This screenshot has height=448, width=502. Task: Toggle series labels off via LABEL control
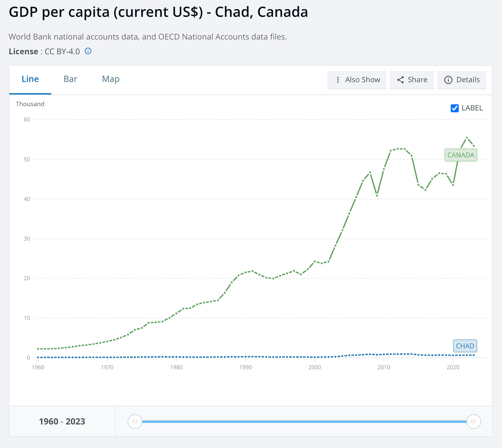[x=454, y=108]
